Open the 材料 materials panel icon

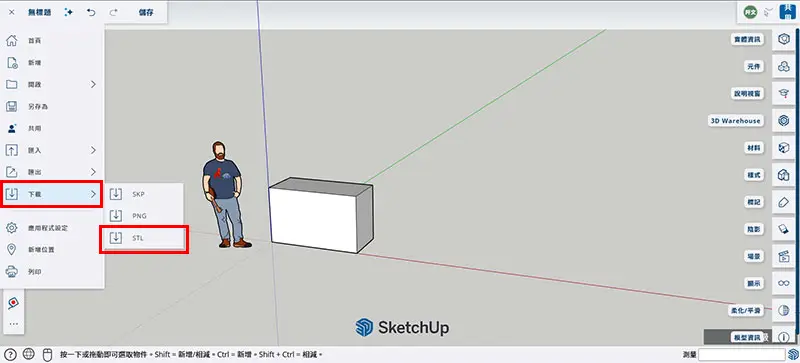pos(784,148)
